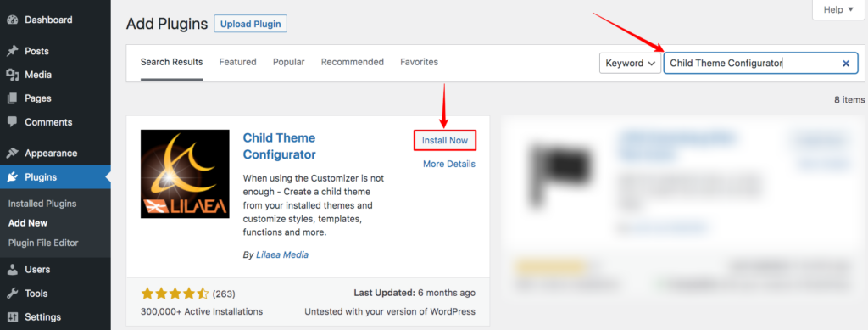Click the Upload Plugin button
Viewport: 868px width, 330px height.
click(x=251, y=24)
